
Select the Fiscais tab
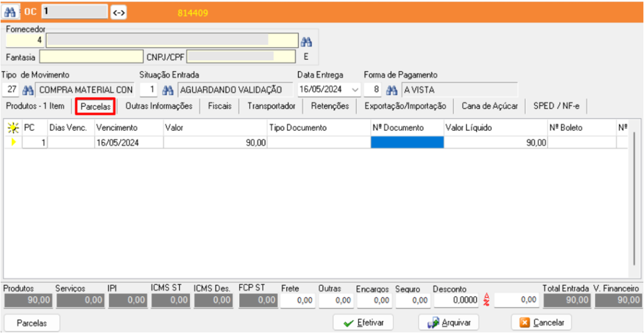[x=220, y=106]
